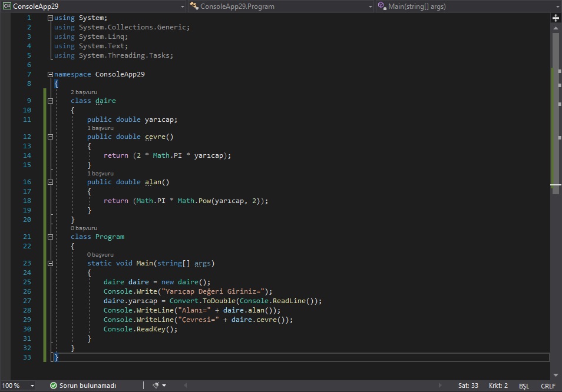This screenshot has height=392, width=562.
Task: Click the Program class name on line 21
Action: coord(110,237)
